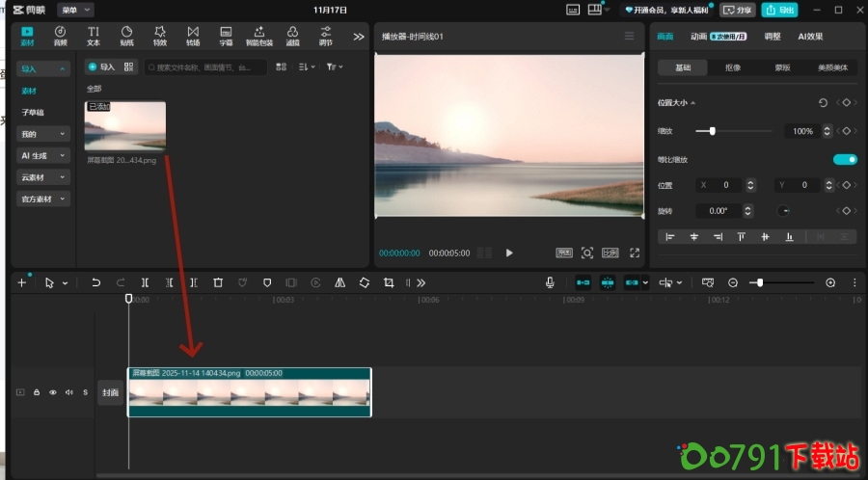The width and height of the screenshot is (868, 480).
Task: Open the 转场 (Transitions) panel
Action: [x=193, y=36]
